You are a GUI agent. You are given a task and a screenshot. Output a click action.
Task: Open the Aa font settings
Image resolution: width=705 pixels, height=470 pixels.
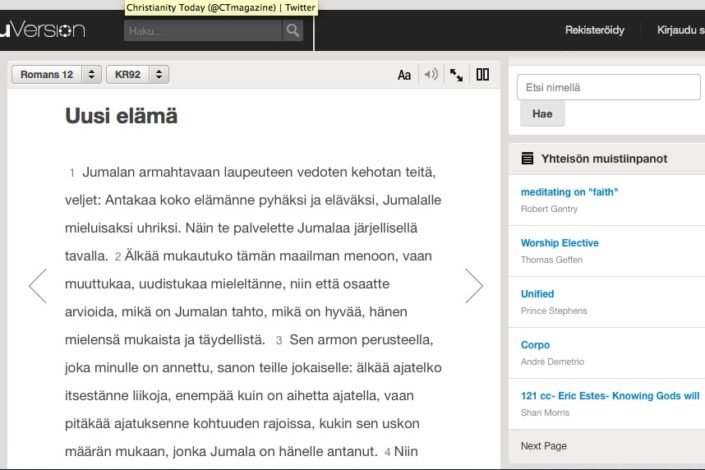(x=404, y=75)
